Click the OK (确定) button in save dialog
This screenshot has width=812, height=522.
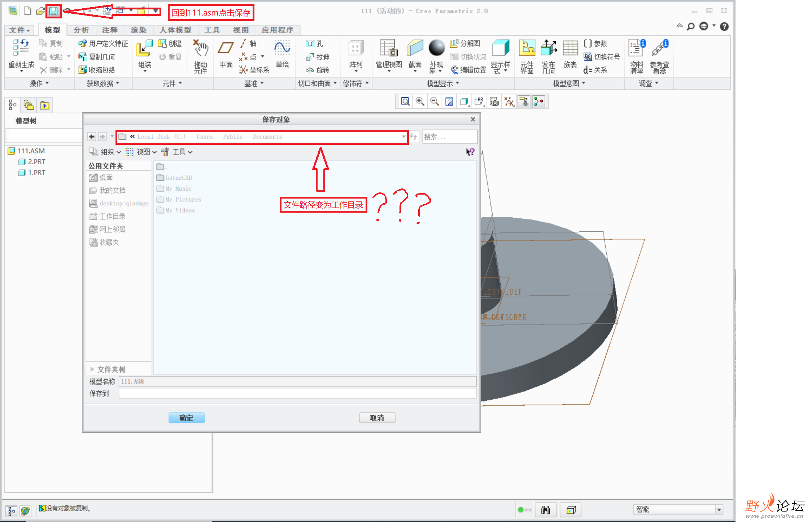point(186,418)
